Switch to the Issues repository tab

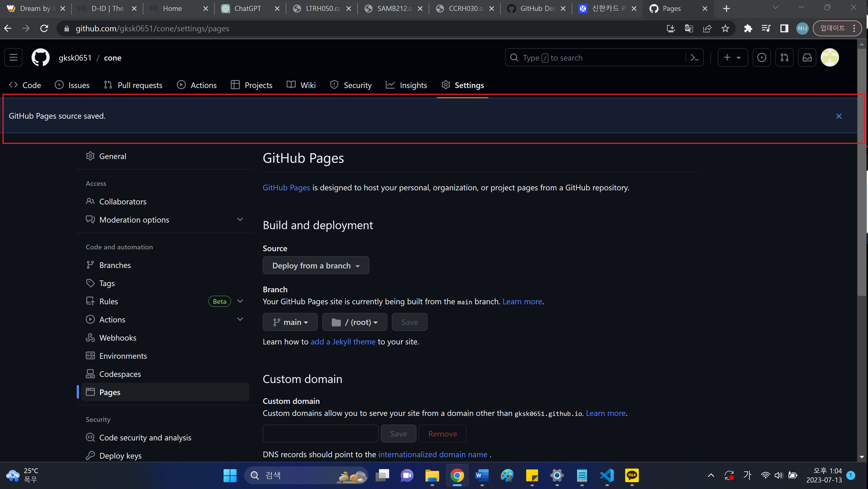click(72, 85)
